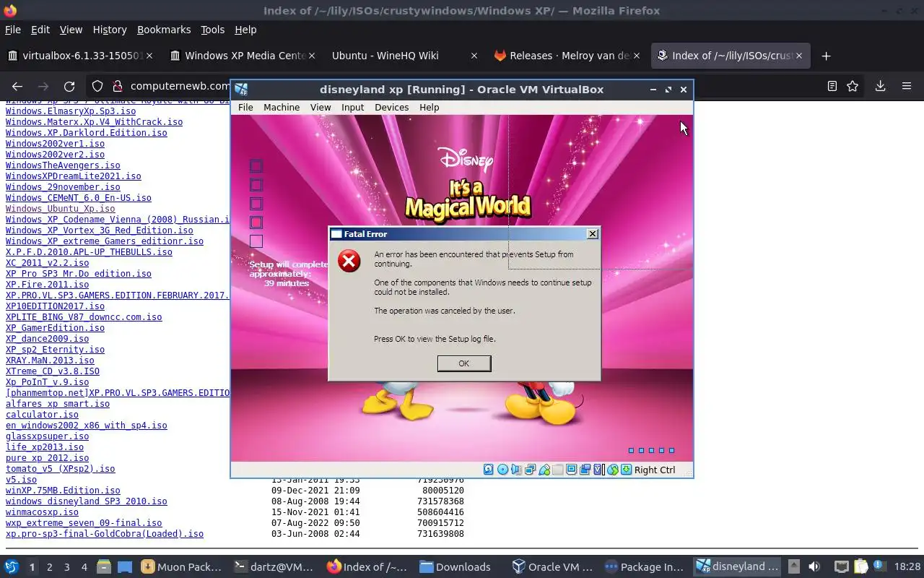Click the keyboard capture arrow icon in VM status bar

point(626,470)
